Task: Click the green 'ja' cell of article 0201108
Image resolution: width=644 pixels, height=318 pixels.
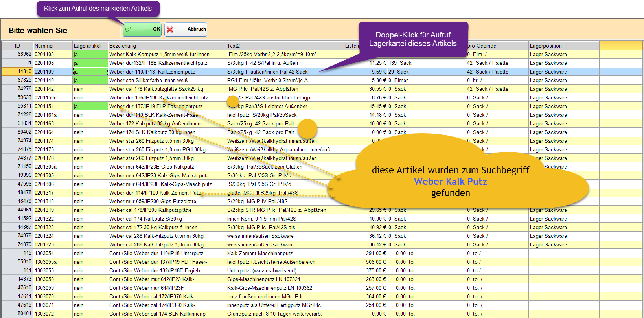Action: [x=90, y=63]
